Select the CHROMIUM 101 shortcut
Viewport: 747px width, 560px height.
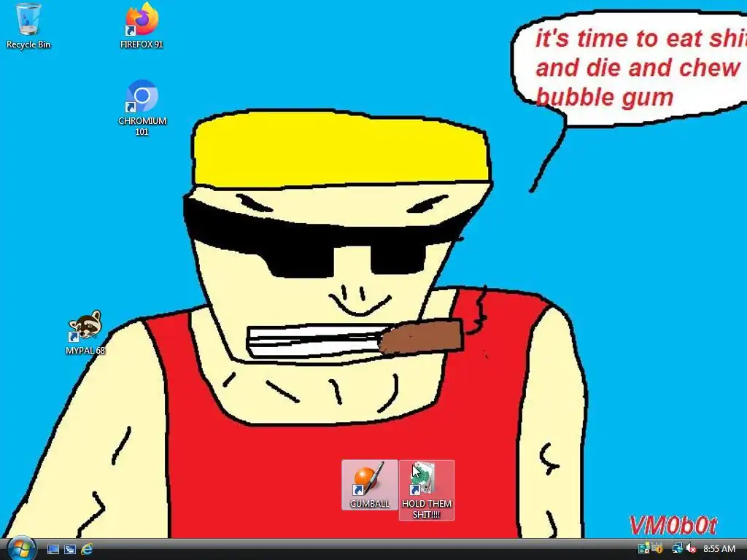142,108
